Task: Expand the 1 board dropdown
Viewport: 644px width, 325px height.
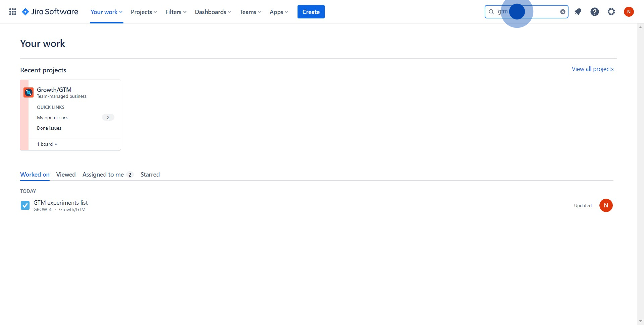Action: click(x=47, y=144)
